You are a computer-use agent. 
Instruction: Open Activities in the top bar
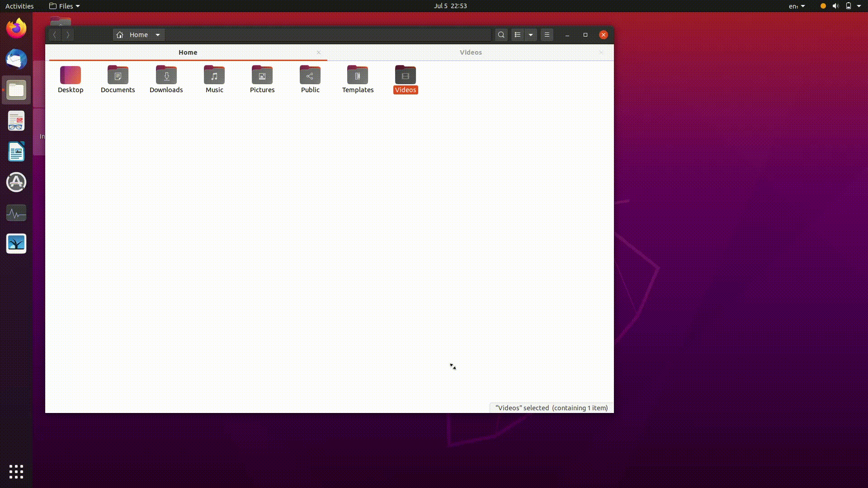point(19,6)
